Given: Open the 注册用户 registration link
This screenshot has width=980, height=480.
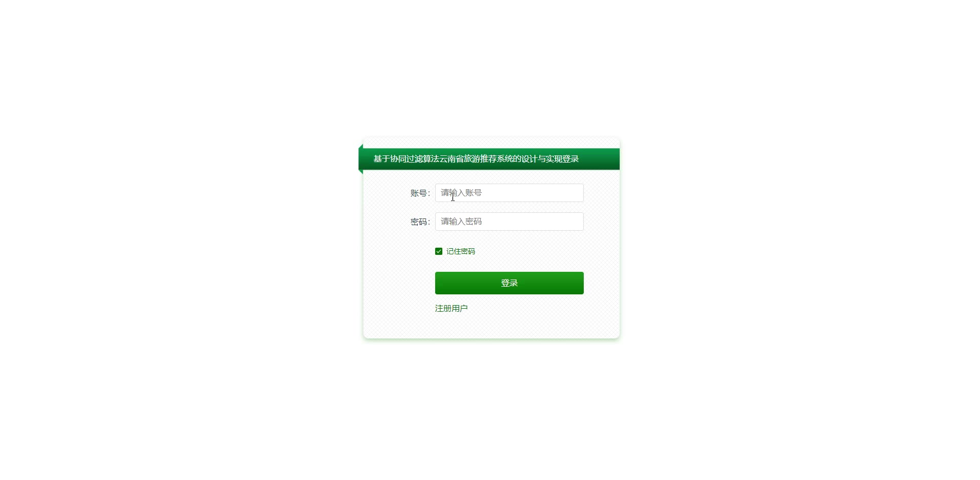Looking at the screenshot, I should (451, 308).
